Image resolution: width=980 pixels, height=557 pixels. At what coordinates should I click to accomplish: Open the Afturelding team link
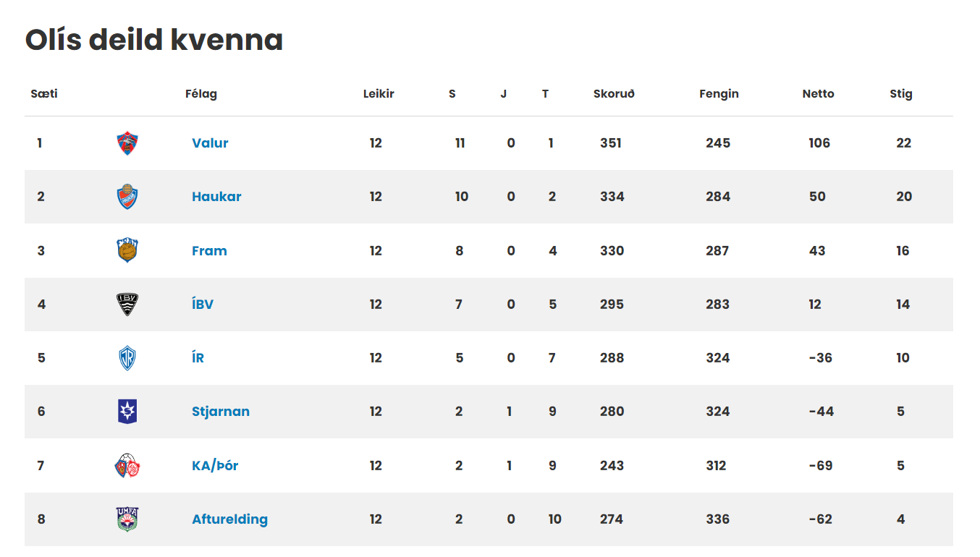point(229,519)
